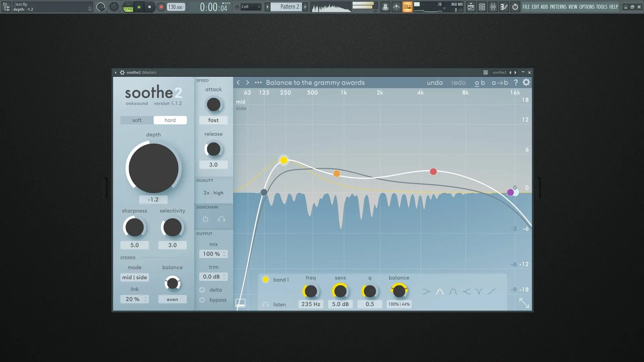Toggle the spectrum display icon at bottom-left of graph
Viewport: 644px width, 362px height.
[x=240, y=303]
